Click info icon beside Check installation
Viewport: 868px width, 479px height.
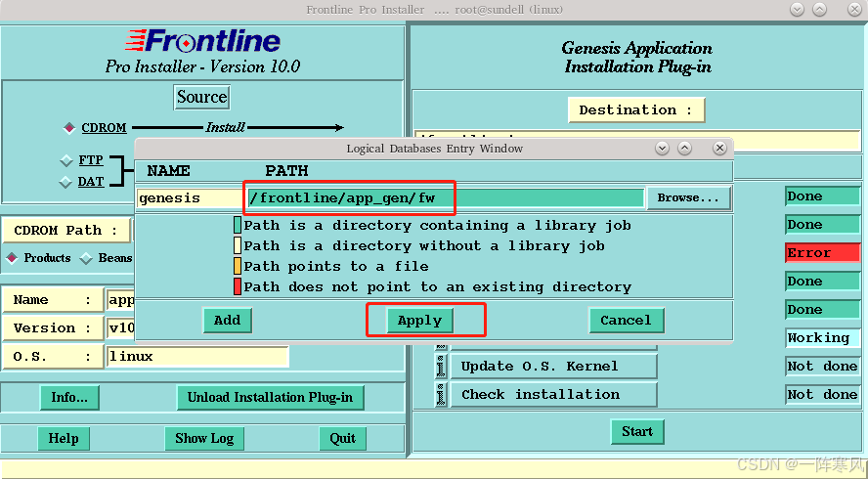[x=441, y=395]
